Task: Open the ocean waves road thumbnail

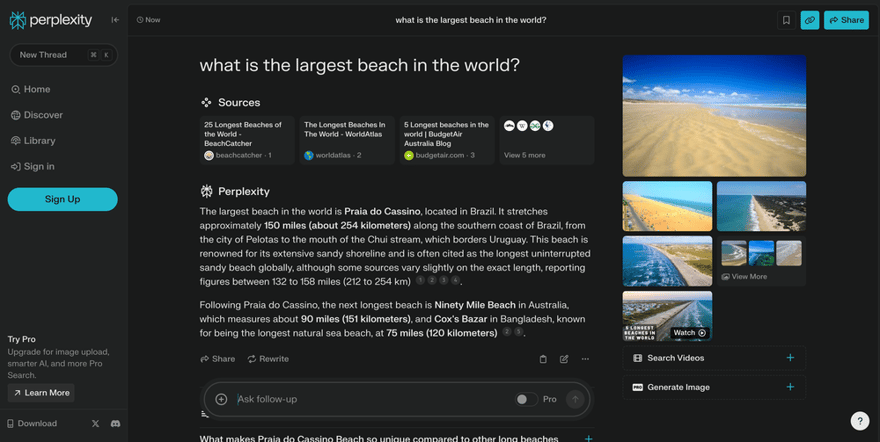Action: point(667,261)
